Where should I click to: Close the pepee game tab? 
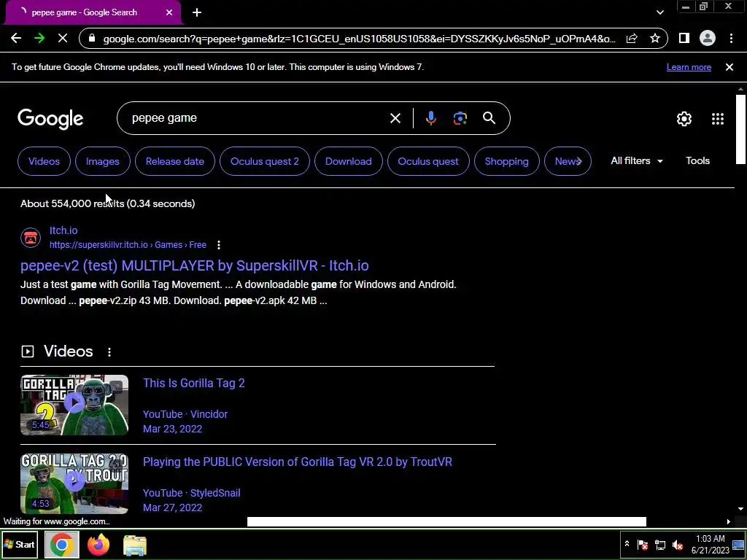169,12
